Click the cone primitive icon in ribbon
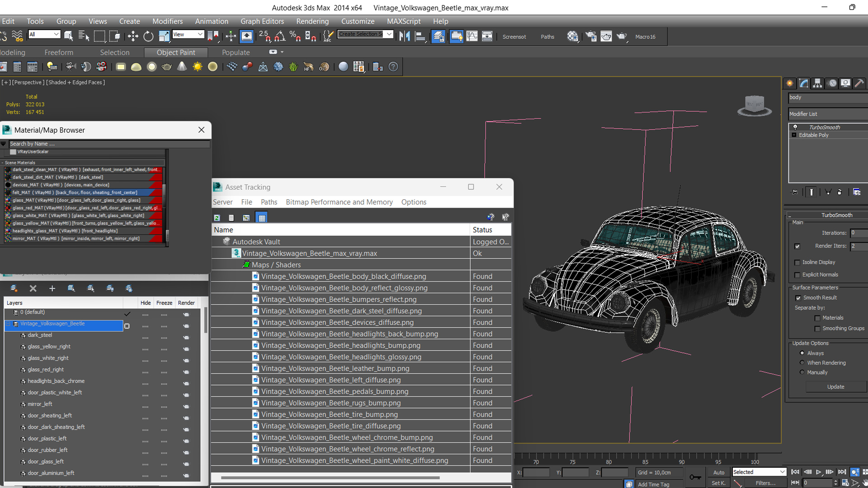This screenshot has width=868, height=488. (x=182, y=67)
